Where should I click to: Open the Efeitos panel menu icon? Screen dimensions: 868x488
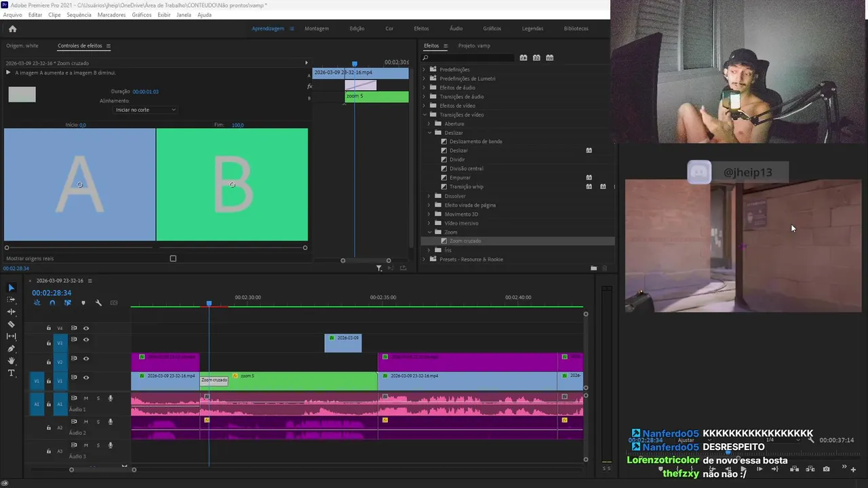click(x=446, y=46)
